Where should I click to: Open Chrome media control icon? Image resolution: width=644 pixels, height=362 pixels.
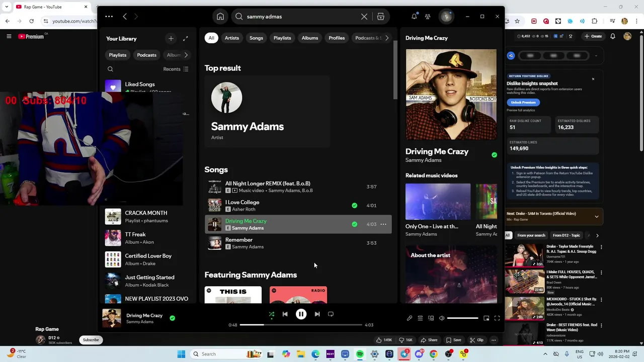click(x=612, y=21)
